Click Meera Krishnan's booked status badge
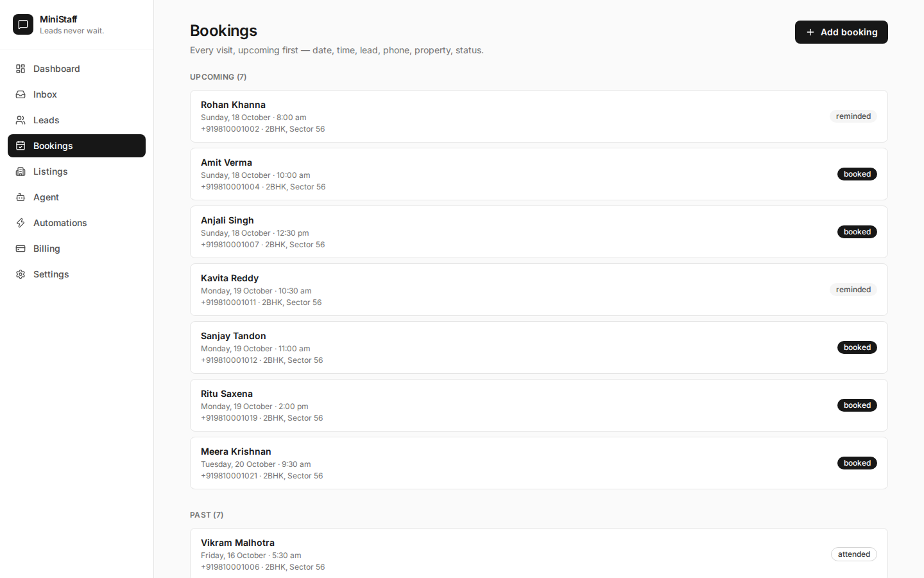Viewport: 924px width, 578px height. [x=857, y=463]
